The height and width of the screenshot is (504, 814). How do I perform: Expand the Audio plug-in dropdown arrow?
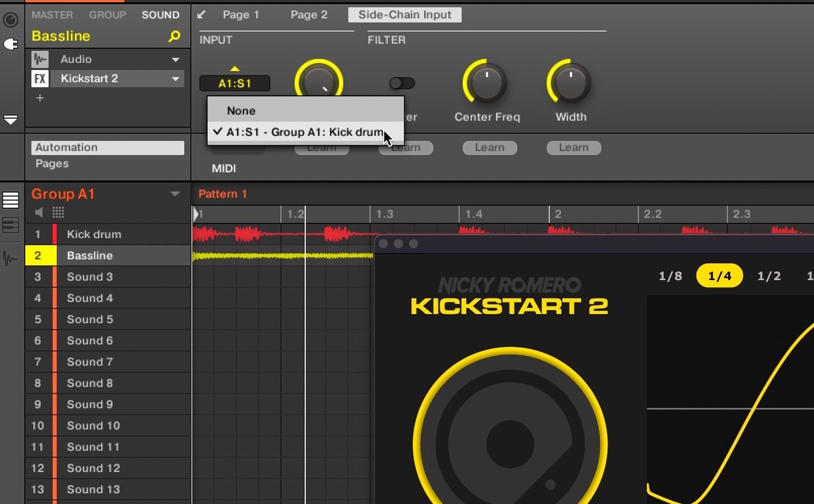click(x=176, y=60)
